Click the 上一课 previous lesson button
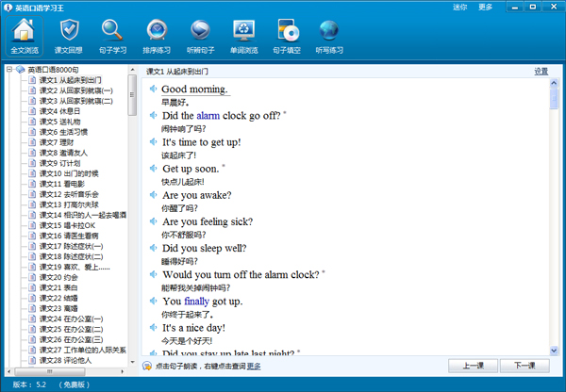 [x=474, y=366]
